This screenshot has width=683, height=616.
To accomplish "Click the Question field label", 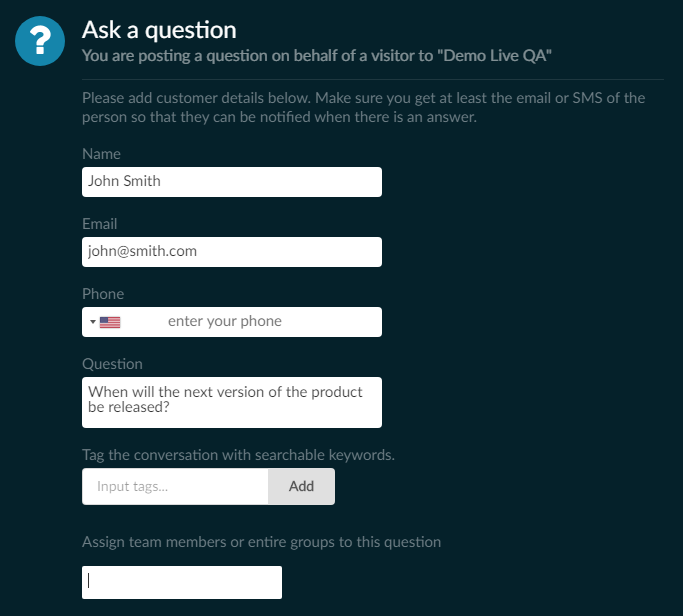I will pos(112,364).
